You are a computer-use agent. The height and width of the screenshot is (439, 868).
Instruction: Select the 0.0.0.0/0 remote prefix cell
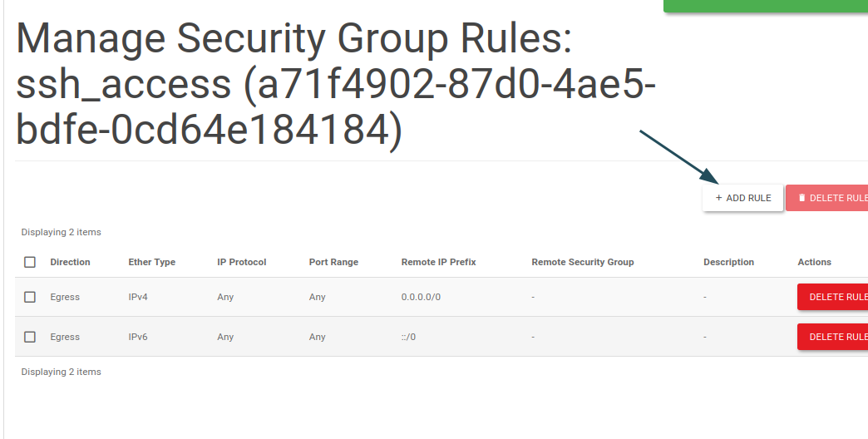coord(421,298)
